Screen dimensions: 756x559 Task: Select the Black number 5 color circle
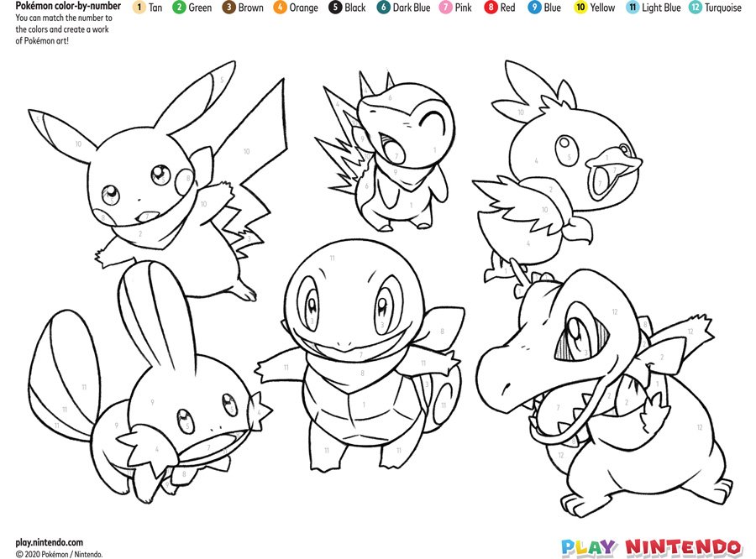tap(335, 8)
